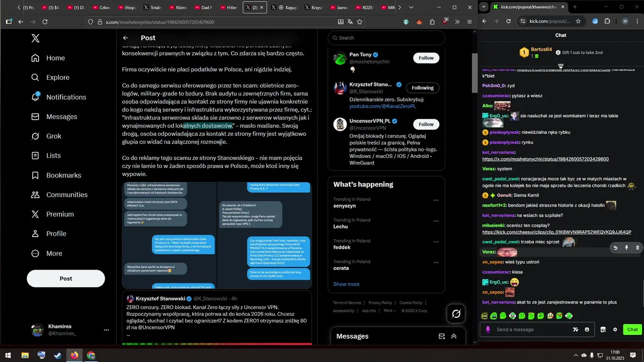Open Premium in X sidebar
644x362 pixels.
[x=52, y=214]
